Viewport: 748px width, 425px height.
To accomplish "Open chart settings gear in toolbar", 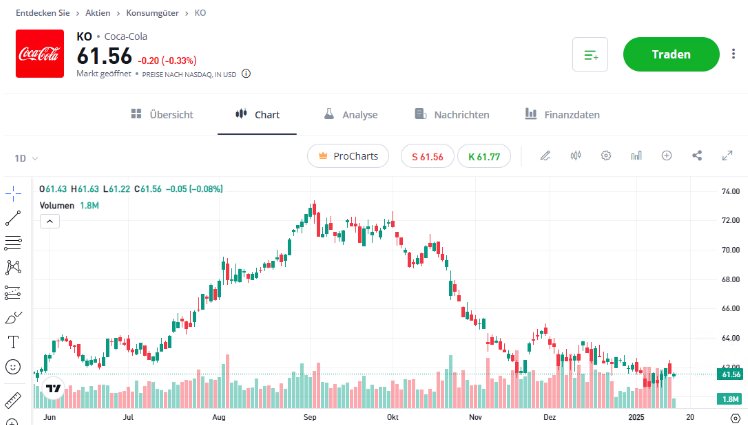I will [x=606, y=155].
